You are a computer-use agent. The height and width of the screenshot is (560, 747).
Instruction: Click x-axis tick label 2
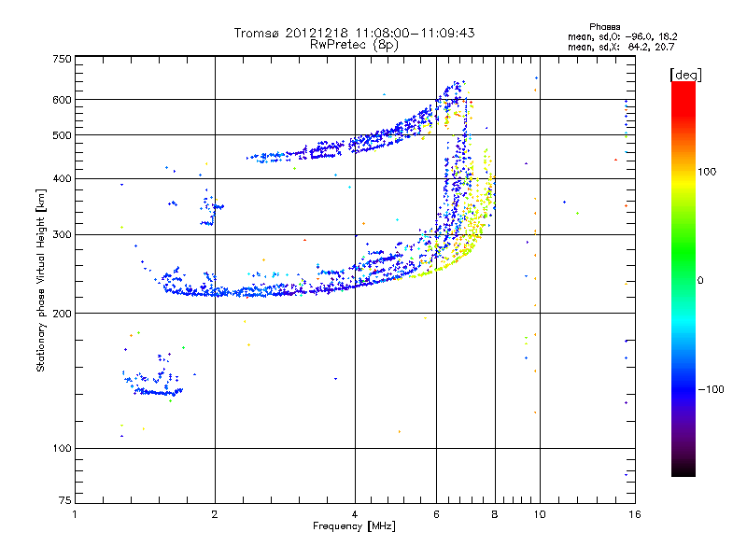(x=215, y=514)
